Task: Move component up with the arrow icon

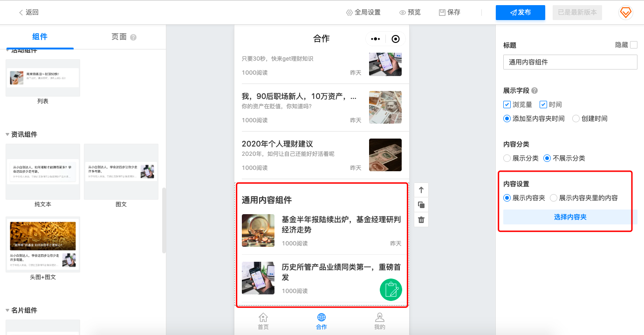Action: (421, 190)
